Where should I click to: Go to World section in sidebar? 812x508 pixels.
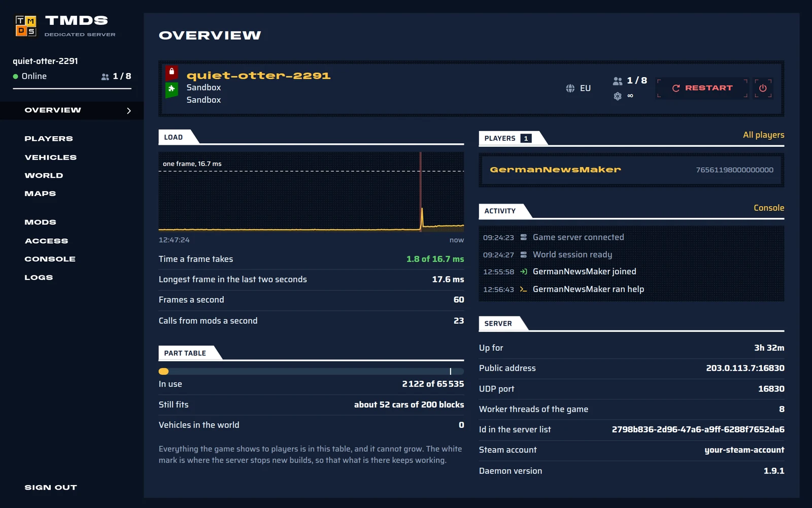pos(44,176)
